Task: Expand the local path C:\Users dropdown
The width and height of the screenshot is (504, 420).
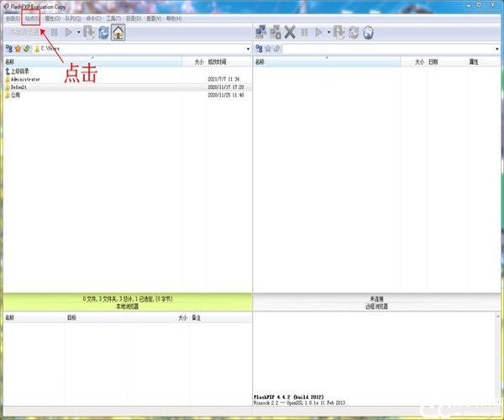Action: [248, 49]
